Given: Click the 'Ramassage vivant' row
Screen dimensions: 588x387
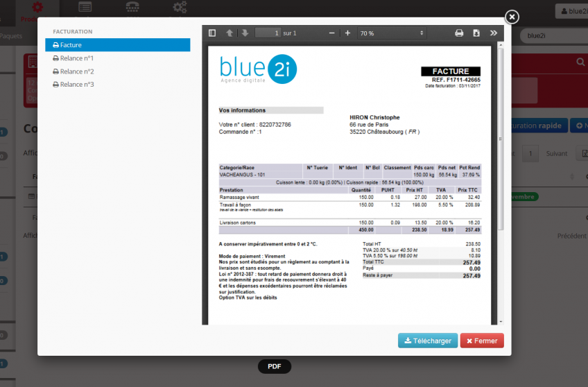Looking at the screenshot, I should (x=350, y=197).
